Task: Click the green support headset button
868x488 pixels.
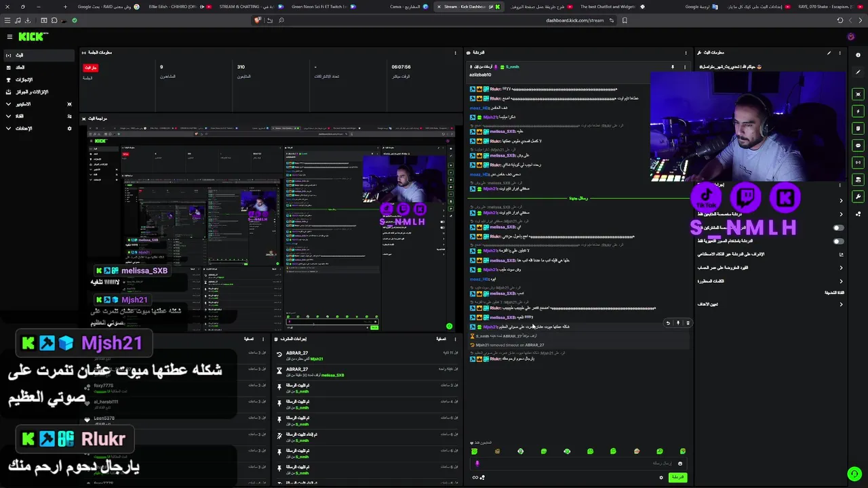Action: [x=854, y=474]
